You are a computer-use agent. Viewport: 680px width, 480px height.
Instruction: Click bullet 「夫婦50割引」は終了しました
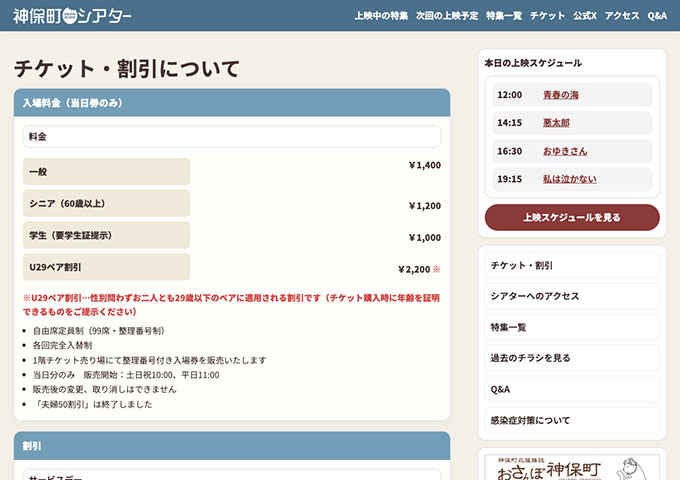92,405
